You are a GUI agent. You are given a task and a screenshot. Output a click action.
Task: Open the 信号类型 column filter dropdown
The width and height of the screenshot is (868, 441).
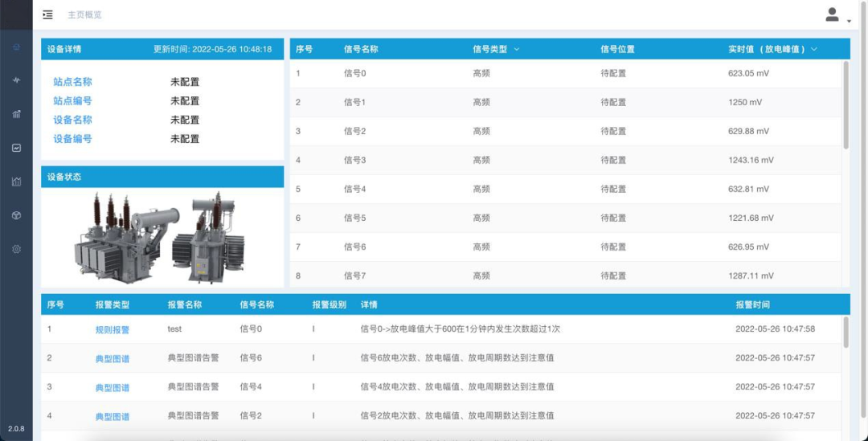point(517,49)
